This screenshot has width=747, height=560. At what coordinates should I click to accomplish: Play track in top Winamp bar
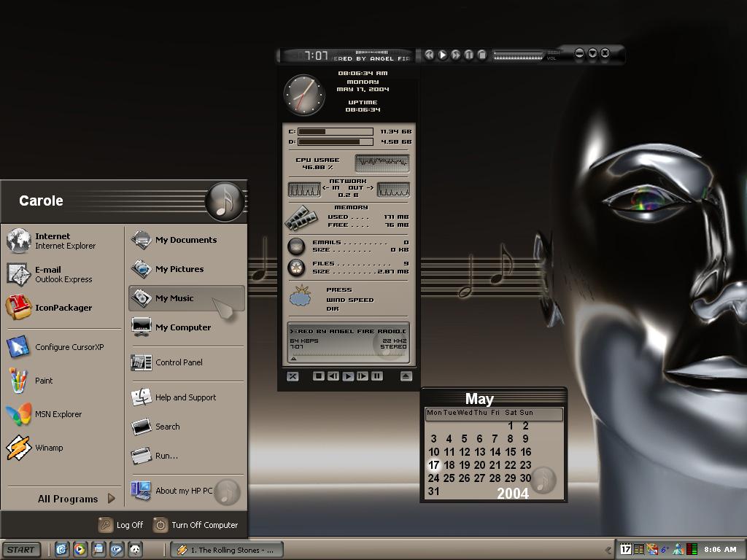point(443,55)
